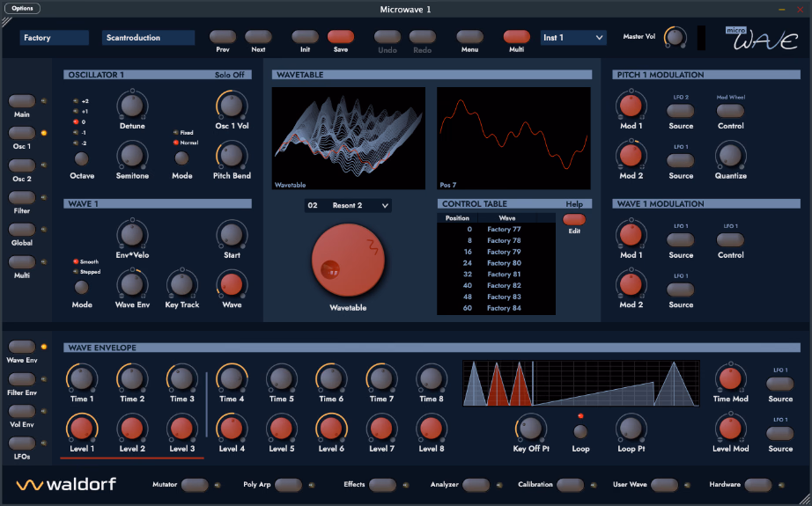
Task: Open the LFO 1 Control selector in Wave 1 Modulation
Action: coord(730,239)
